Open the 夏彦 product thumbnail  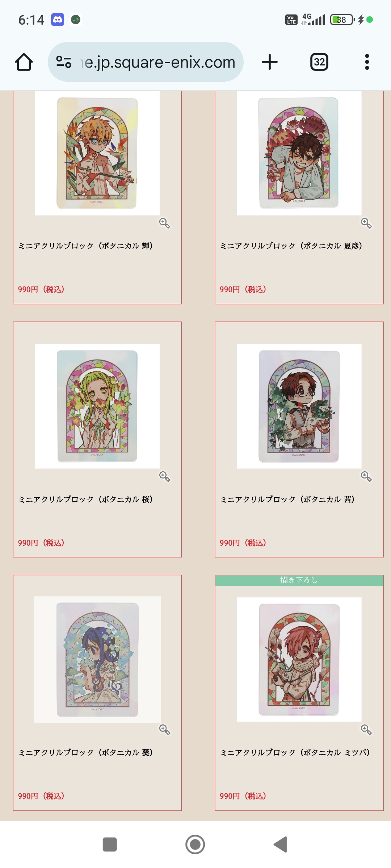click(299, 153)
